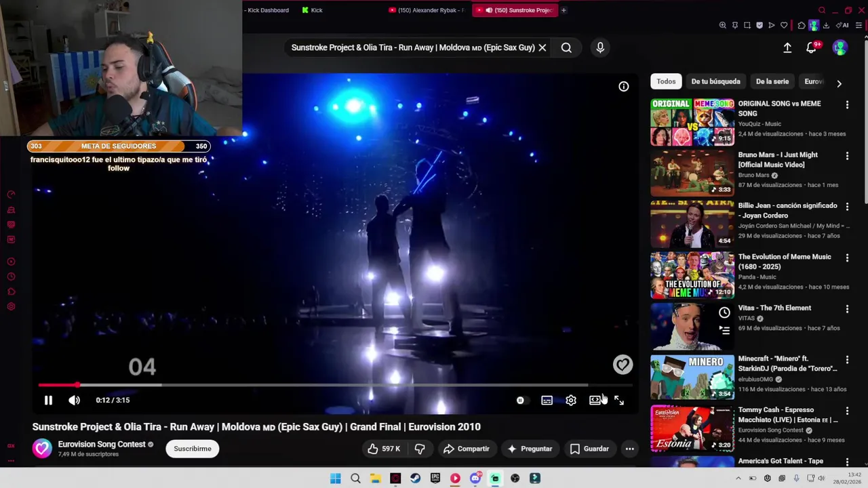
Task: Open options for Tommy Cash Espresso Macchiato
Action: click(847, 411)
